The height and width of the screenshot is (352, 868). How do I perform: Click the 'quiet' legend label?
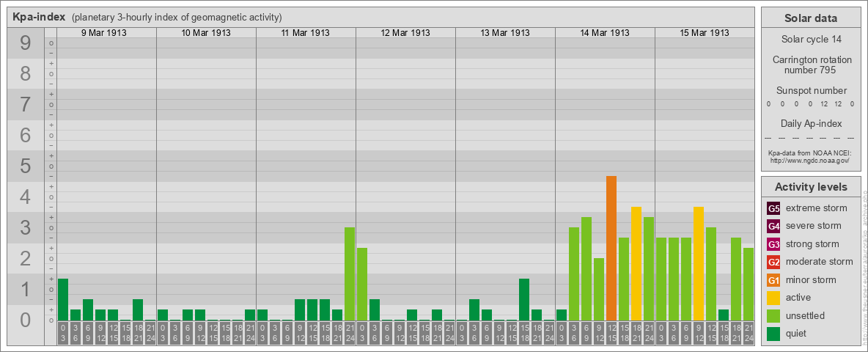coord(797,333)
